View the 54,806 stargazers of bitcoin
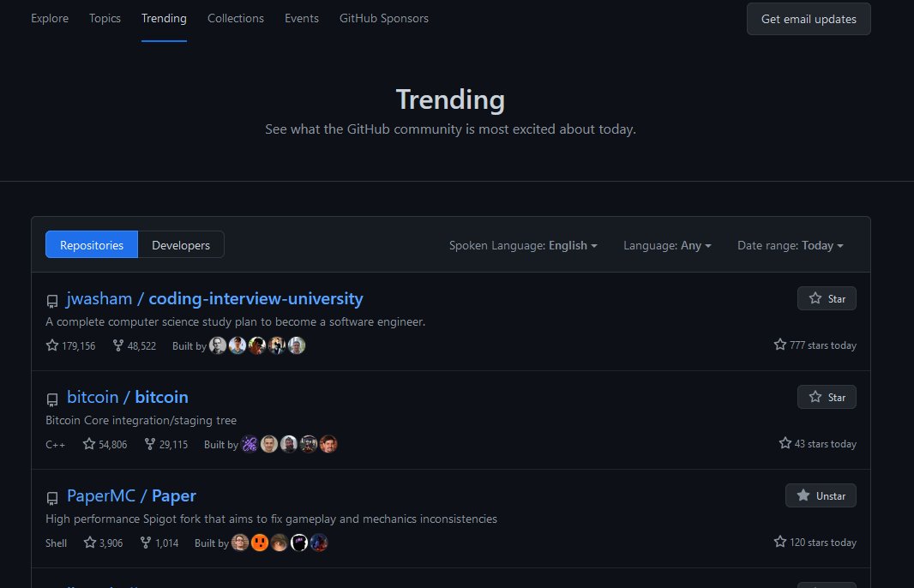Image resolution: width=914 pixels, height=588 pixels. click(105, 444)
